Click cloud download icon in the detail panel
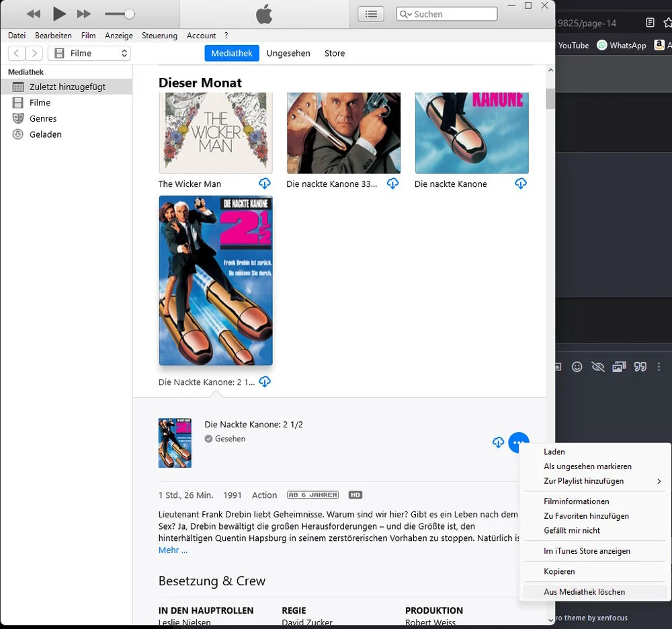 (498, 442)
